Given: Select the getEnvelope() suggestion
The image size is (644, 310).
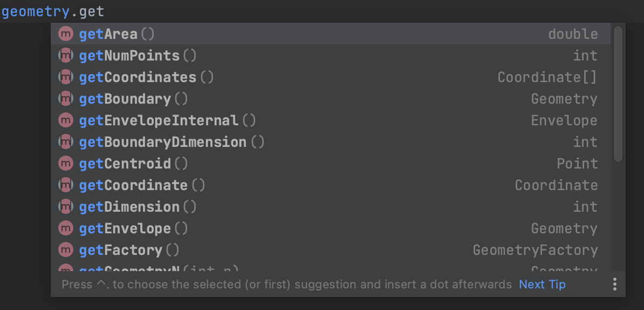Looking at the screenshot, I should (330, 228).
